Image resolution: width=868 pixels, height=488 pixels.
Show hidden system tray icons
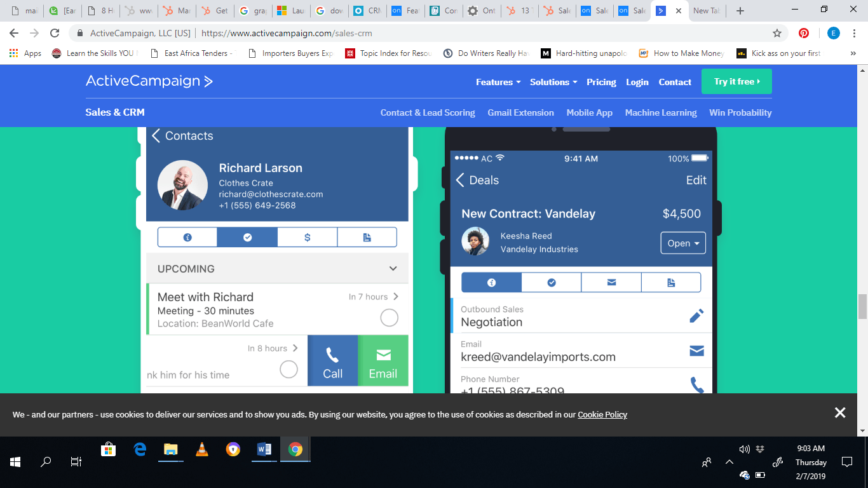point(729,462)
